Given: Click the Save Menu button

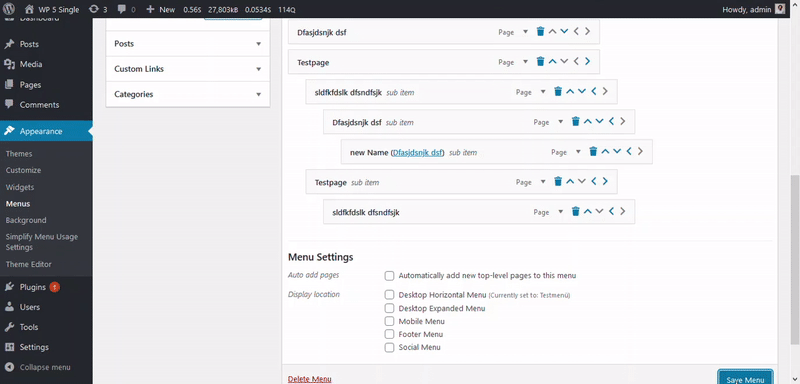Looking at the screenshot, I should click(745, 379).
